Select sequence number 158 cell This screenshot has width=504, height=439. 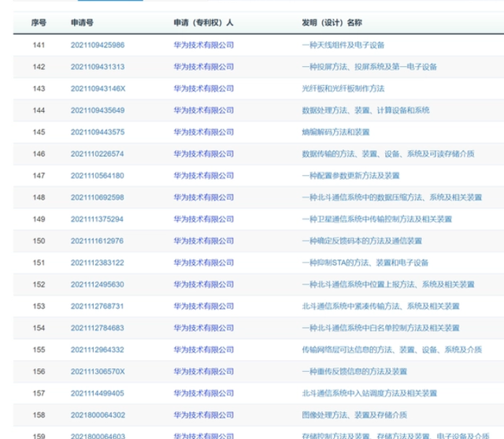(39, 415)
